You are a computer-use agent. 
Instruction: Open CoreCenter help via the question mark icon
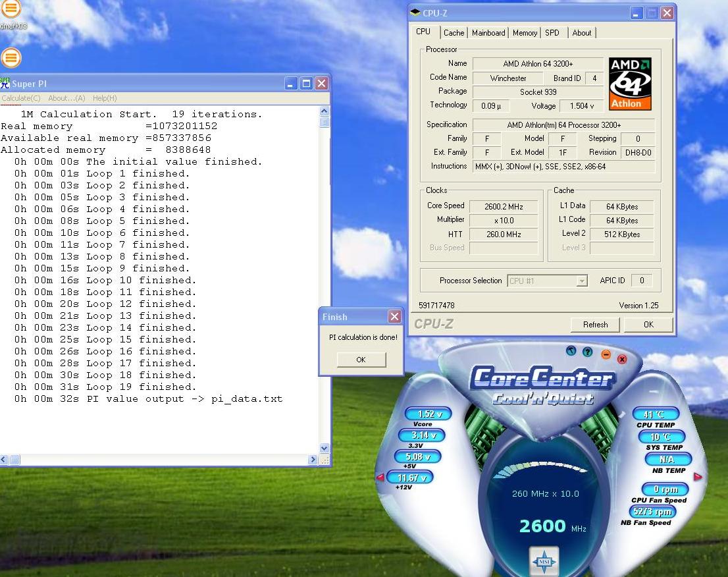point(587,352)
